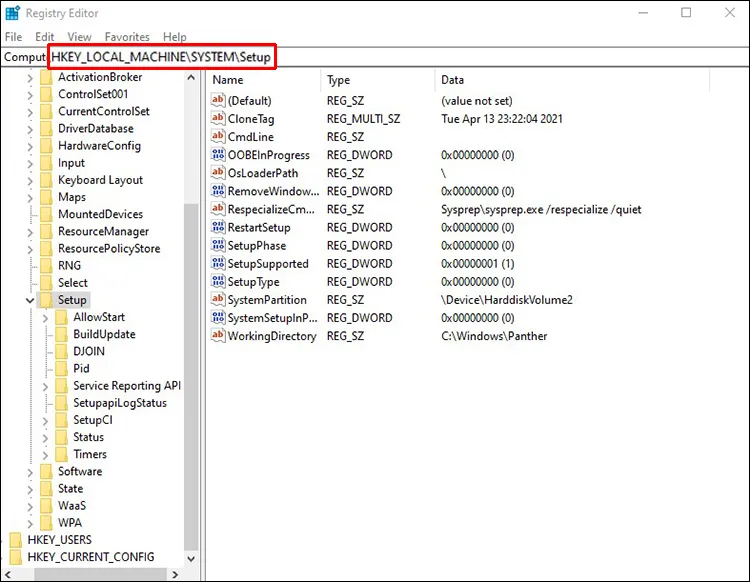750x582 pixels.
Task: Open the Help menu
Action: tap(175, 37)
